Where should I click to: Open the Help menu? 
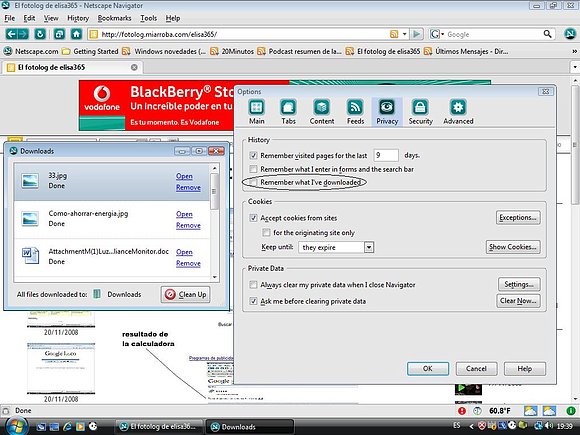point(173,18)
